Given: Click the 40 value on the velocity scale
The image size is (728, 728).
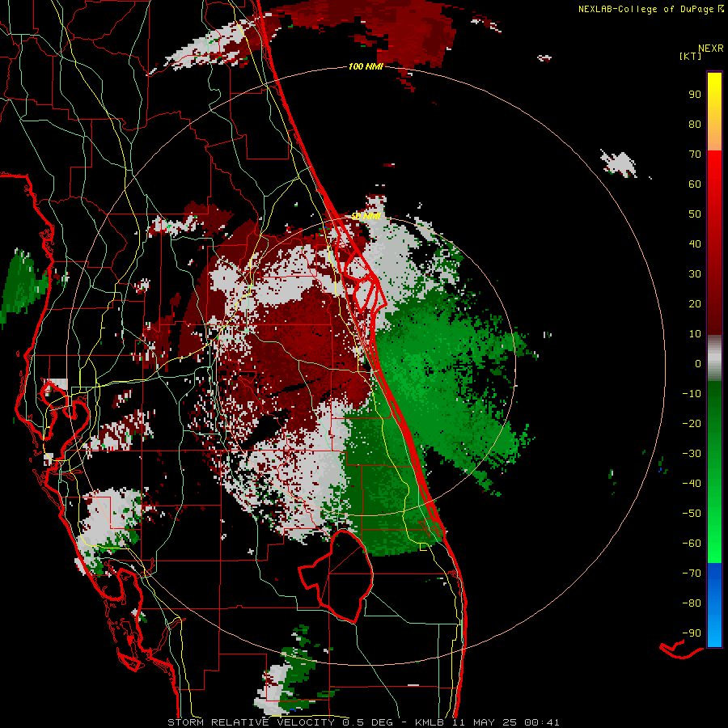Looking at the screenshot, I should (x=695, y=244).
